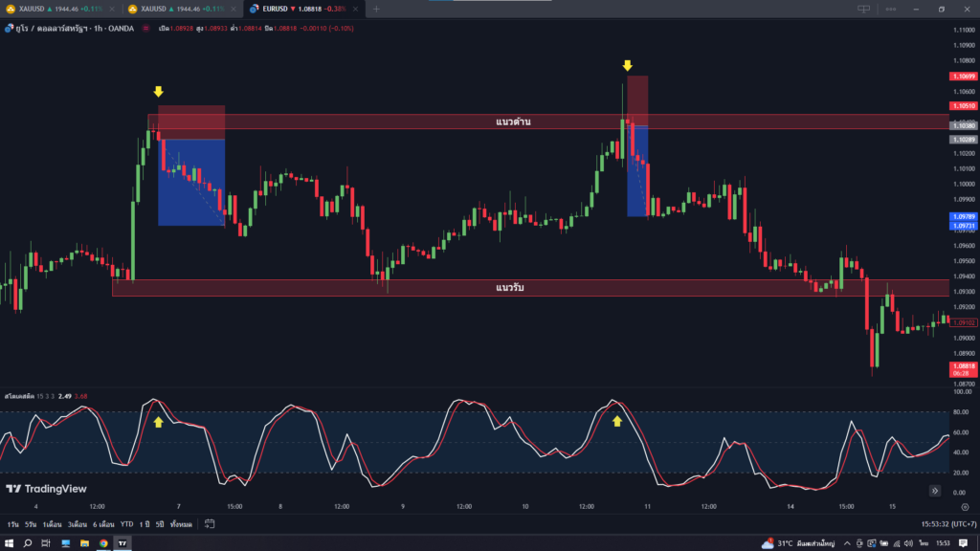Click the EUR/USD symbol title in chart legend
The height and width of the screenshot is (551, 980).
click(x=74, y=28)
